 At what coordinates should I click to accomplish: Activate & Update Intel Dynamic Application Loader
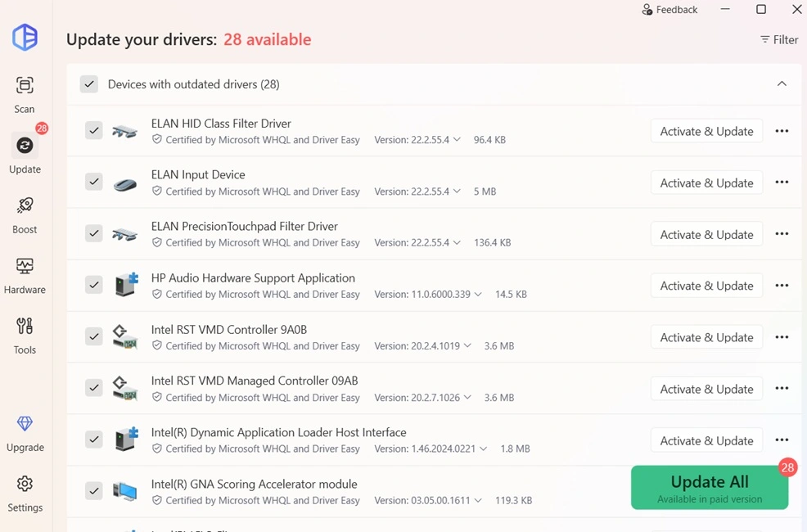706,440
